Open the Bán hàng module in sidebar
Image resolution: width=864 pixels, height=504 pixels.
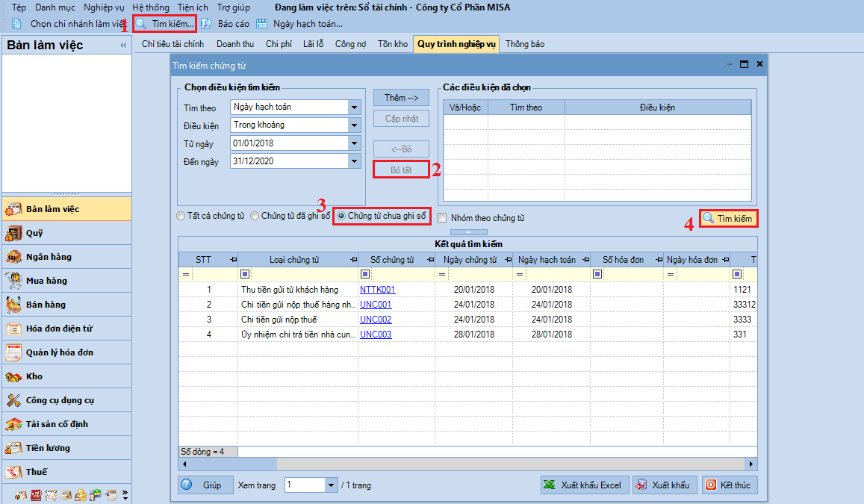66,305
